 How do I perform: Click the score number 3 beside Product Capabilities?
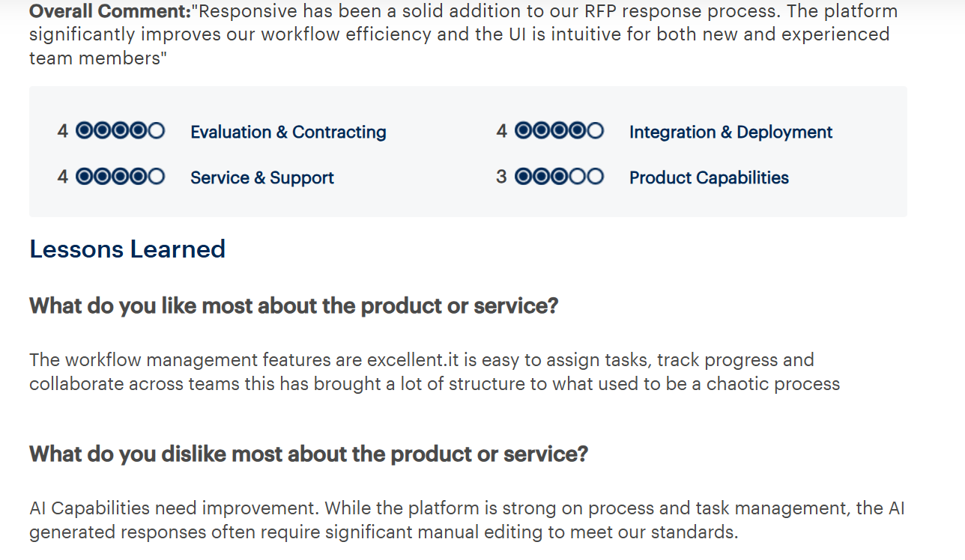501,177
